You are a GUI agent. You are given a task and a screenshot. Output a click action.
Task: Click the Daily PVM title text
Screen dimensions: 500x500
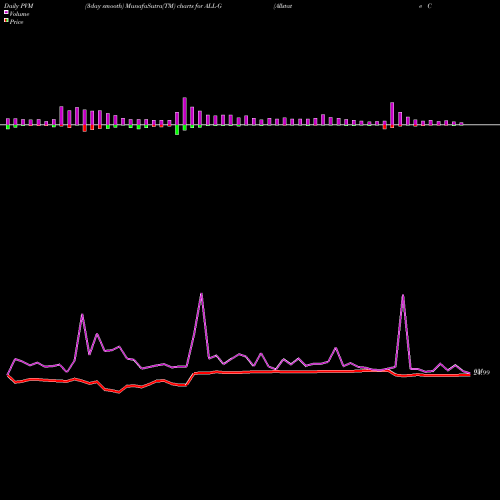19,6
